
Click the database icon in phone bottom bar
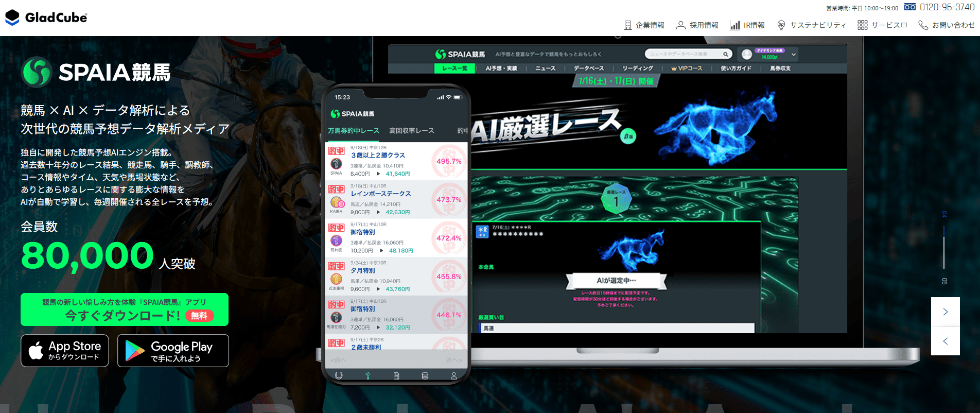pyautogui.click(x=425, y=375)
